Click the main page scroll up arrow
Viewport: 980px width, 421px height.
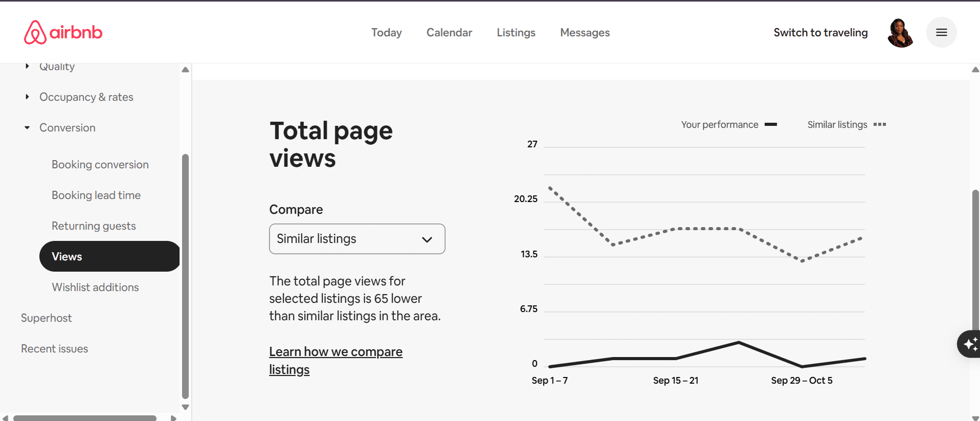pyautogui.click(x=975, y=70)
